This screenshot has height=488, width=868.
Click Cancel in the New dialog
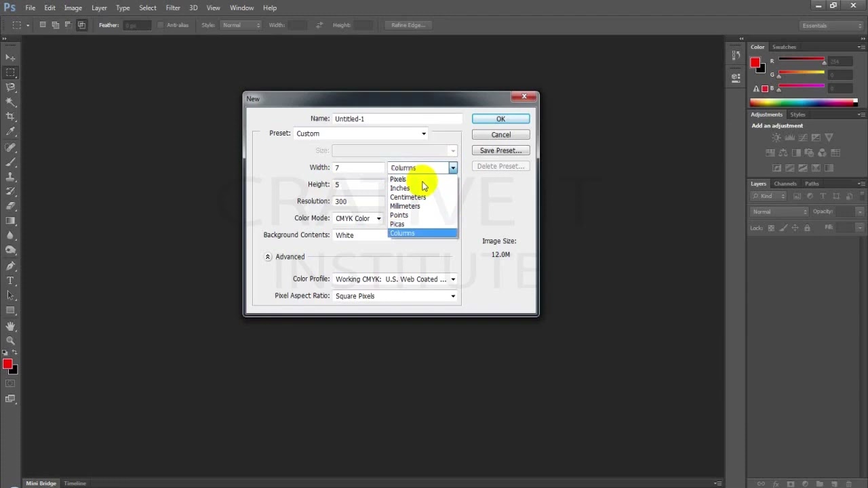click(500, 135)
